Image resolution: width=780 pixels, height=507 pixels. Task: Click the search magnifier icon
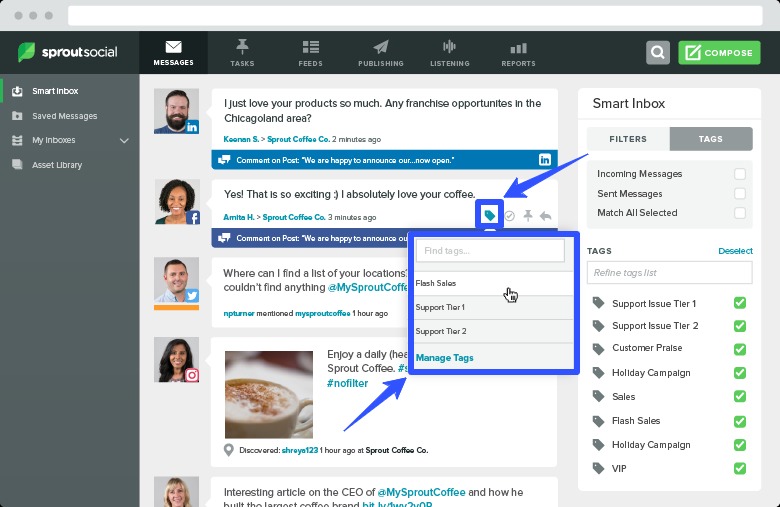[x=657, y=53]
